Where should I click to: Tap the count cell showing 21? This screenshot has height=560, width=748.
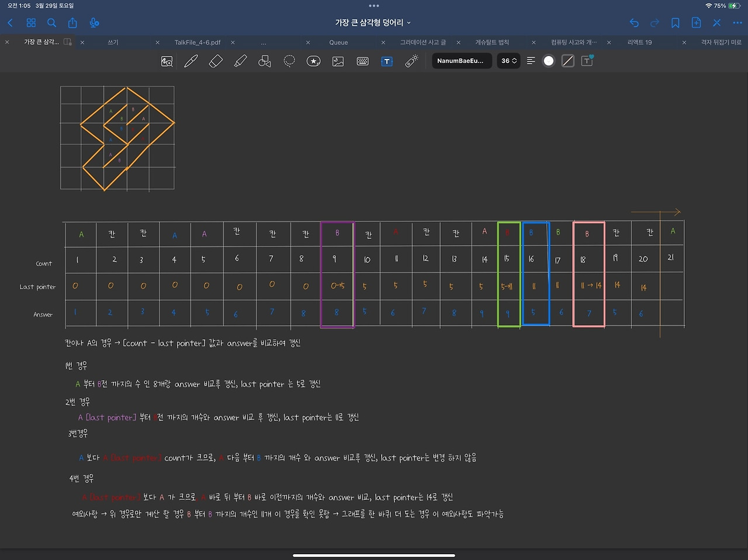click(670, 257)
